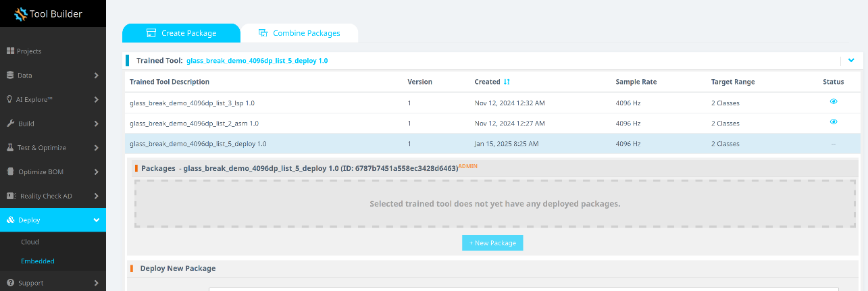Switch to the Combine Packages tab
The height and width of the screenshot is (291, 868).
(299, 33)
